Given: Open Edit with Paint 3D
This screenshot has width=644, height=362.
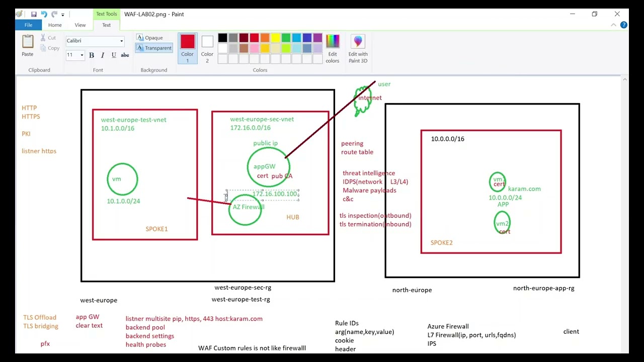Looking at the screenshot, I should click(x=358, y=48).
